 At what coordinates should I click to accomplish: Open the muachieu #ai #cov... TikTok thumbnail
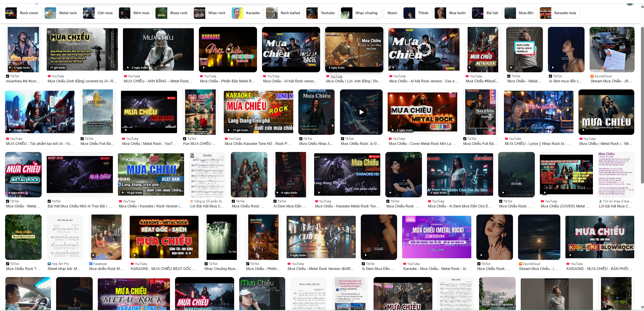point(23,50)
